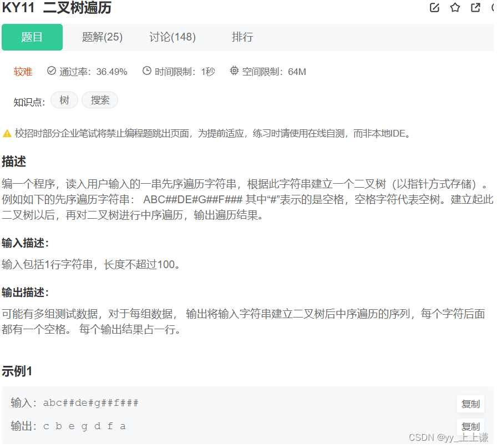Screen dimensions: 497x448
Task: Click the clock icon beside 时间限制
Action: [146, 71]
